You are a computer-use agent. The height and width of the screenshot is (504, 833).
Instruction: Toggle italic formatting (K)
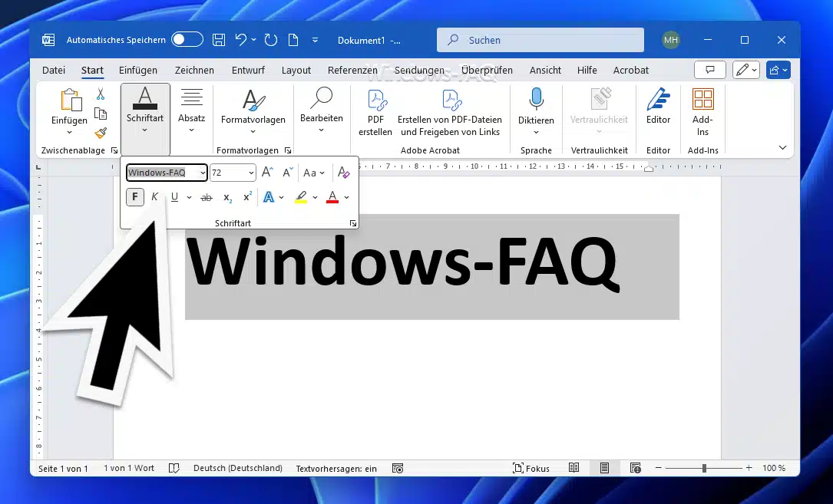click(x=154, y=197)
